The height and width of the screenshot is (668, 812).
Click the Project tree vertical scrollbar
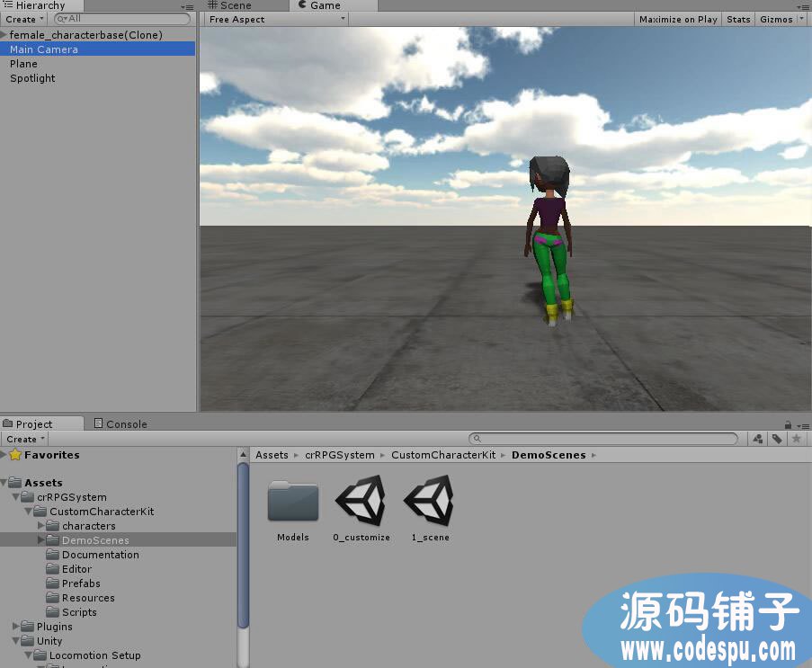click(243, 545)
